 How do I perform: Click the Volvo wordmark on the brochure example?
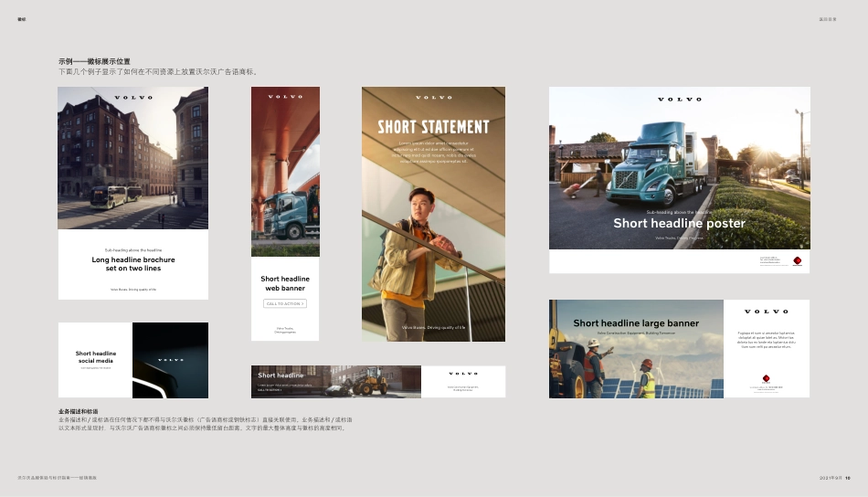133,97
